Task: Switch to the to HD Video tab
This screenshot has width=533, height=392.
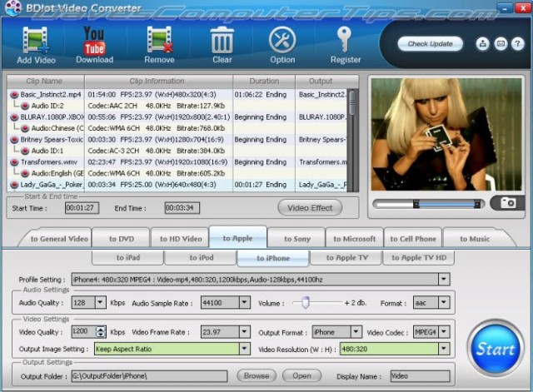Action: click(x=181, y=239)
